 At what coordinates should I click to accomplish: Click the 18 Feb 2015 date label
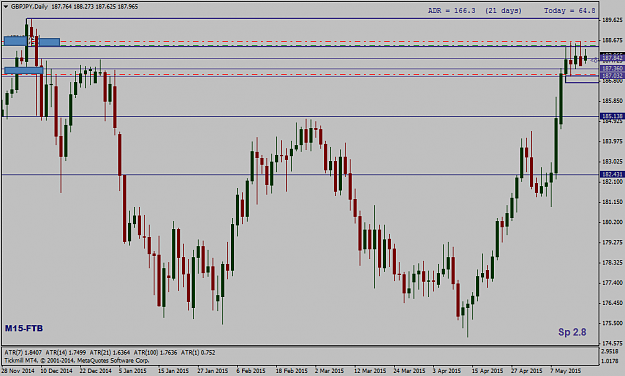291,371
